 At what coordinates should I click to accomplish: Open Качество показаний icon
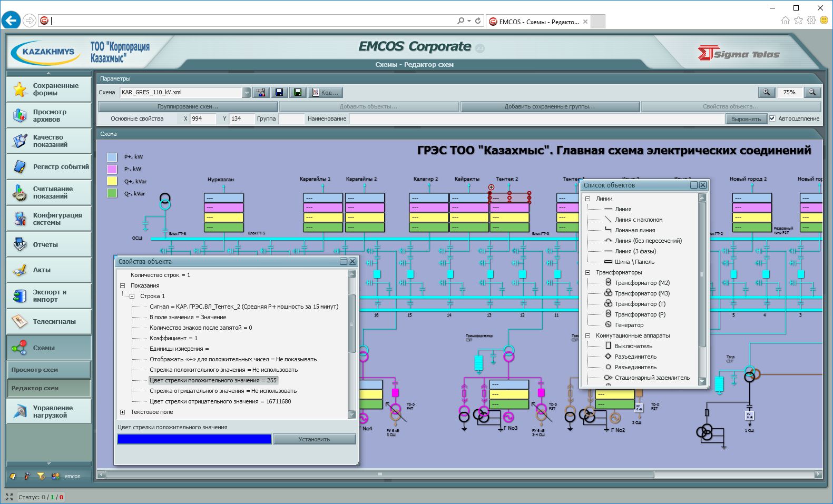tap(20, 141)
